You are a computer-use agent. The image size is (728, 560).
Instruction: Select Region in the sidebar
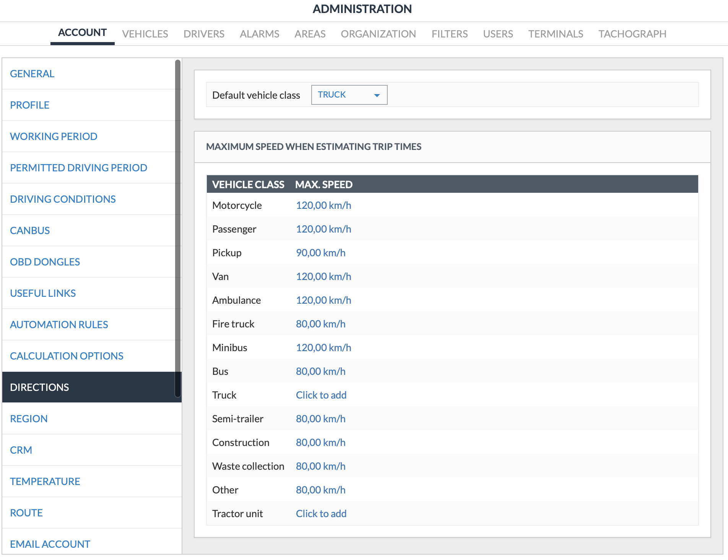coord(29,419)
